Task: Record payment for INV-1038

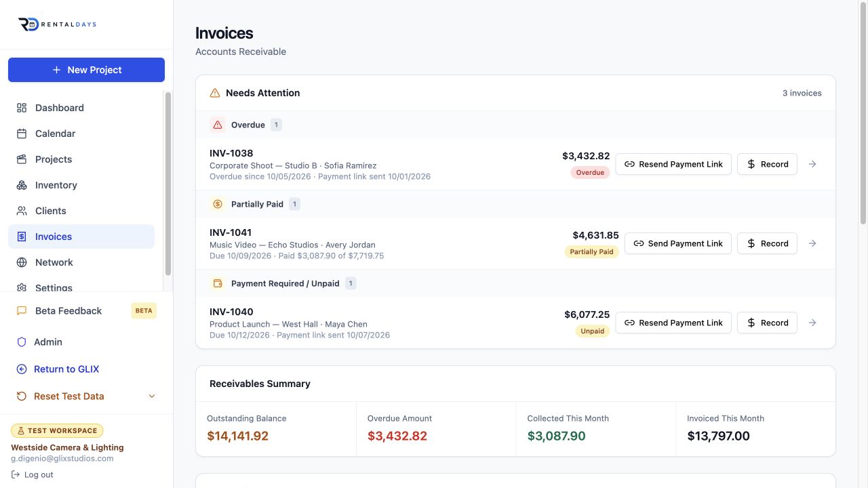Action: click(767, 164)
